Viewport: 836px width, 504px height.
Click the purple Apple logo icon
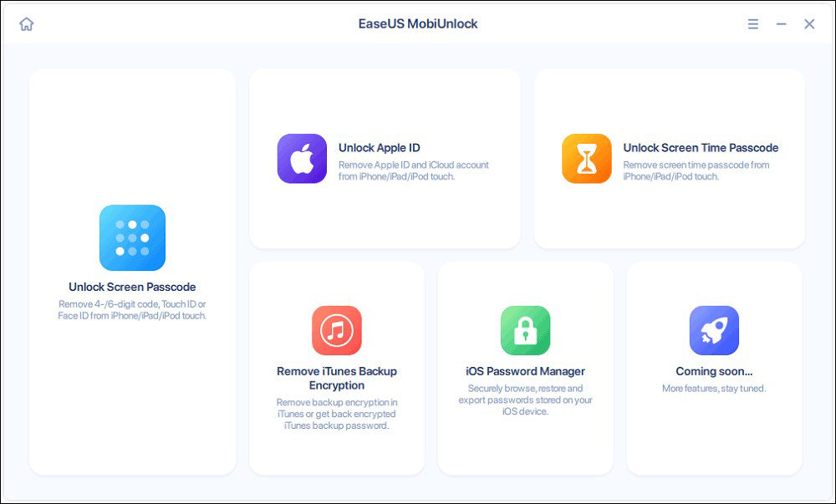[x=302, y=158]
